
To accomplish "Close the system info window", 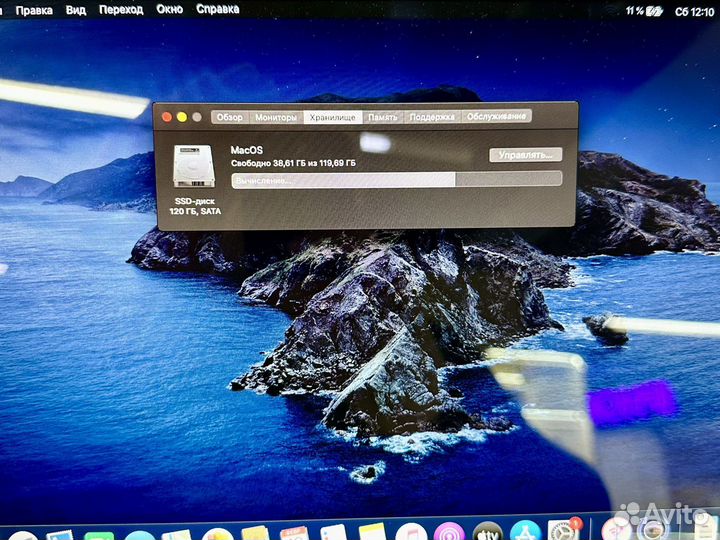I will [167, 117].
